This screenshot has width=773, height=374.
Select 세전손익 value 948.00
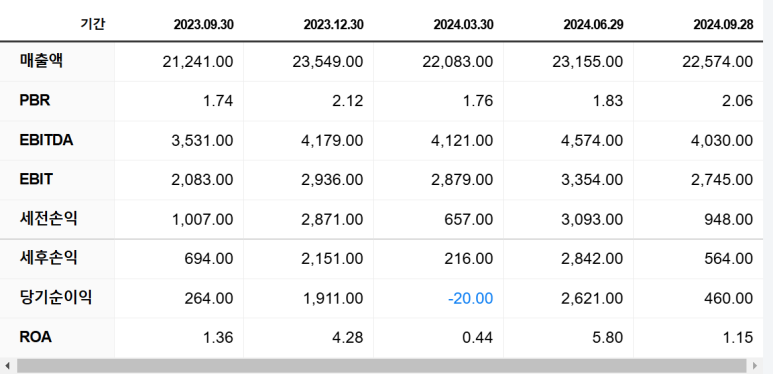tap(729, 219)
